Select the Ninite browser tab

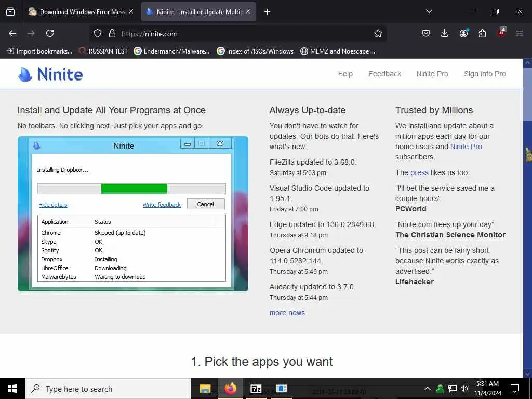click(198, 11)
